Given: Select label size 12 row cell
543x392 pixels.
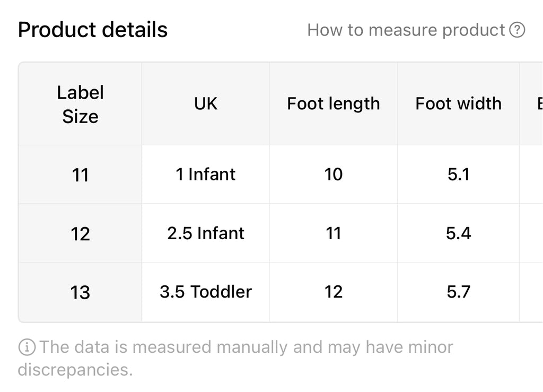Looking at the screenshot, I should click(80, 233).
